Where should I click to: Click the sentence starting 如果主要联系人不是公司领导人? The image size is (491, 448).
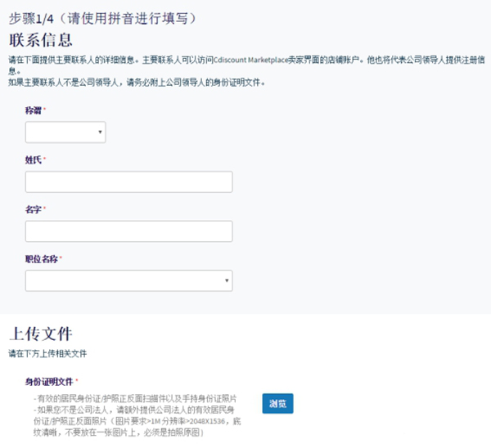[x=137, y=82]
